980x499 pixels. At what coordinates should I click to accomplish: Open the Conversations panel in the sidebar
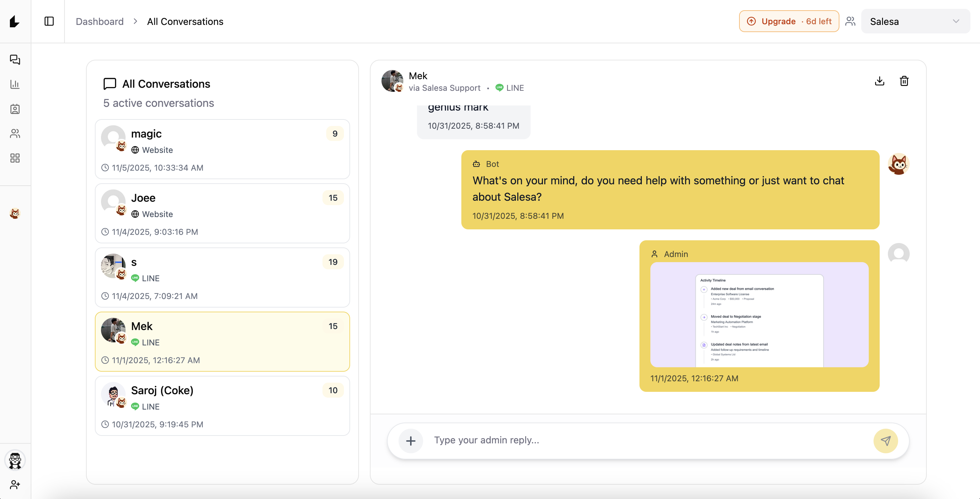pyautogui.click(x=15, y=60)
